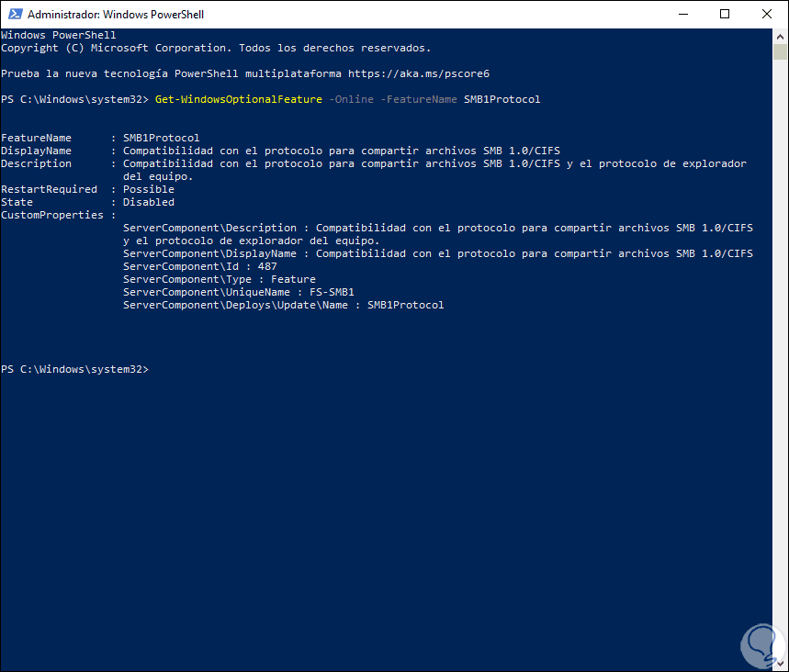Click the -Online parameter in the command
Image resolution: width=789 pixels, height=672 pixels.
tap(350, 99)
